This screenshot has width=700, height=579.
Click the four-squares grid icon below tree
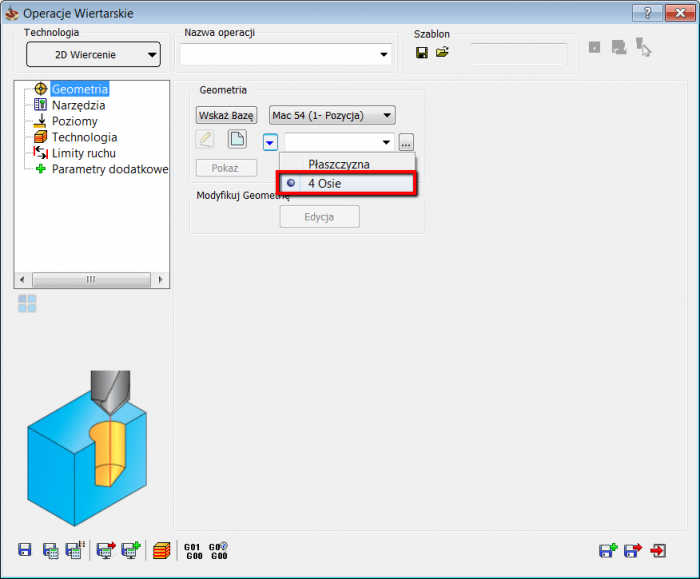point(27,303)
